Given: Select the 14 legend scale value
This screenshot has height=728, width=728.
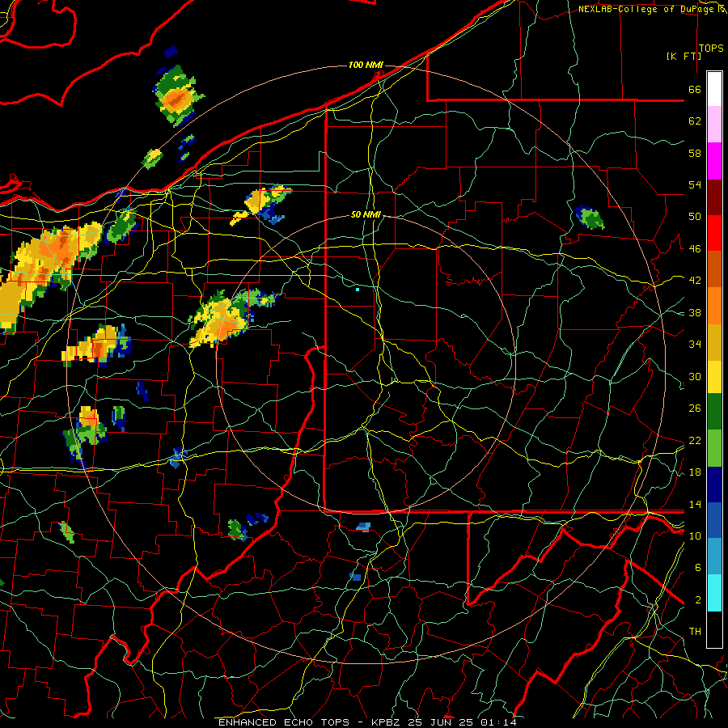Looking at the screenshot, I should coord(695,504).
